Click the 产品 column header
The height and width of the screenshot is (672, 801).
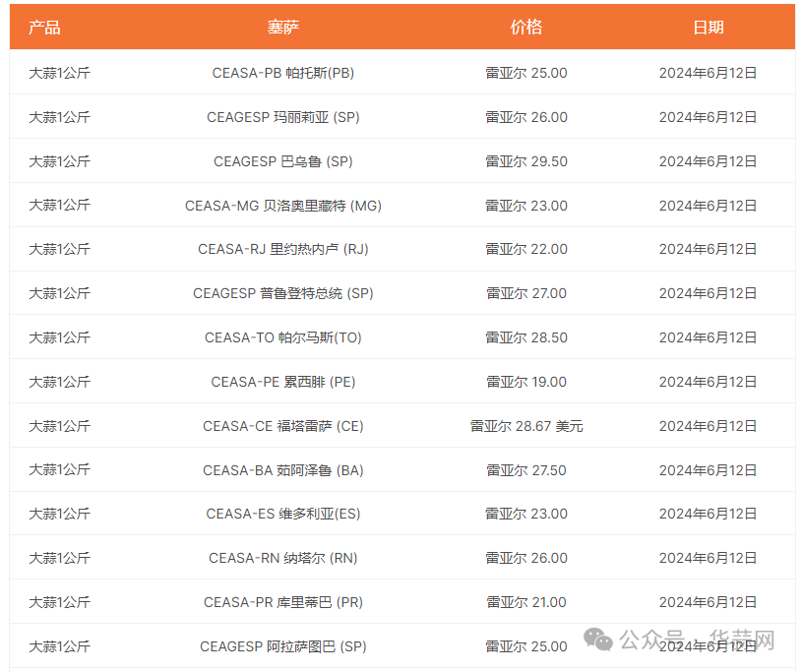44,28
